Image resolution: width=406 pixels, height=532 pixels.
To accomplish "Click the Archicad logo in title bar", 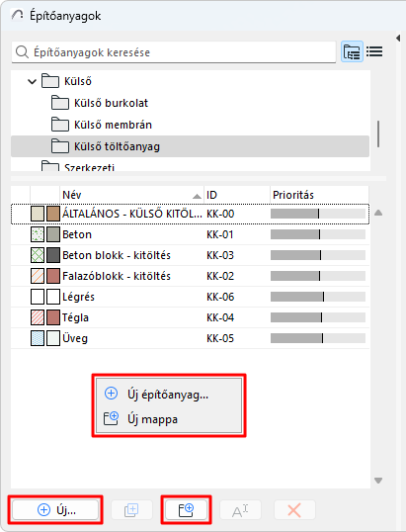I will (x=17, y=15).
